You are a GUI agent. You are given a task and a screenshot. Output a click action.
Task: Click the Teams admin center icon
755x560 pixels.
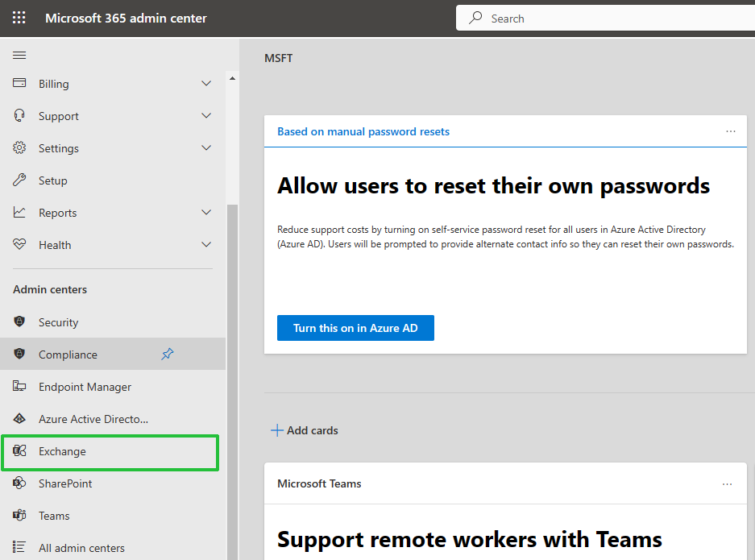click(19, 515)
